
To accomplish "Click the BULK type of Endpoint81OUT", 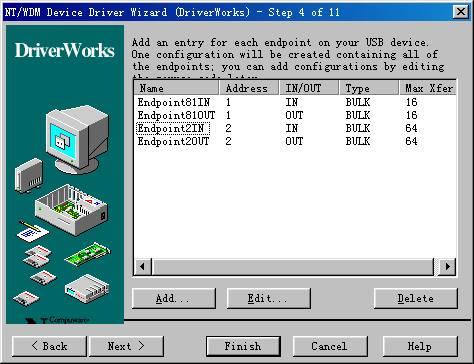I will (x=358, y=115).
